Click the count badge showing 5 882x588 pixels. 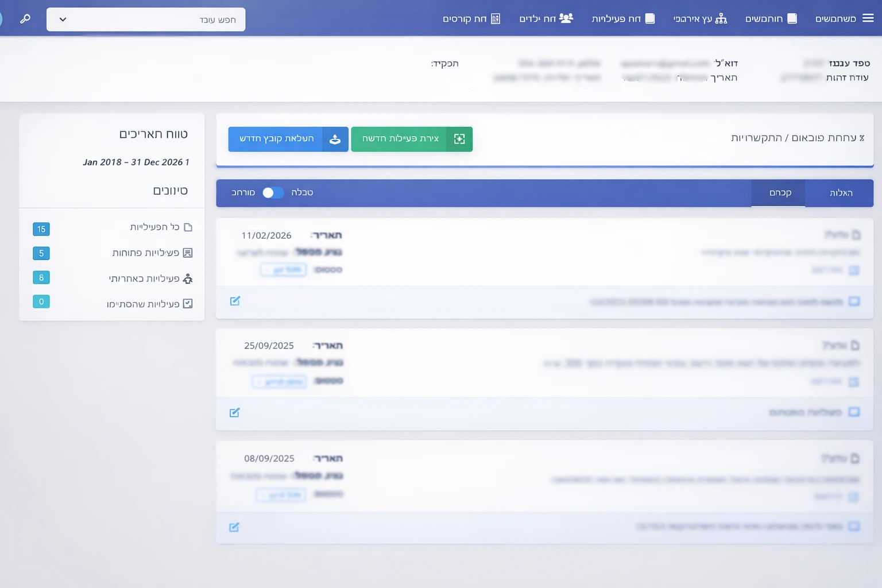[x=41, y=253]
